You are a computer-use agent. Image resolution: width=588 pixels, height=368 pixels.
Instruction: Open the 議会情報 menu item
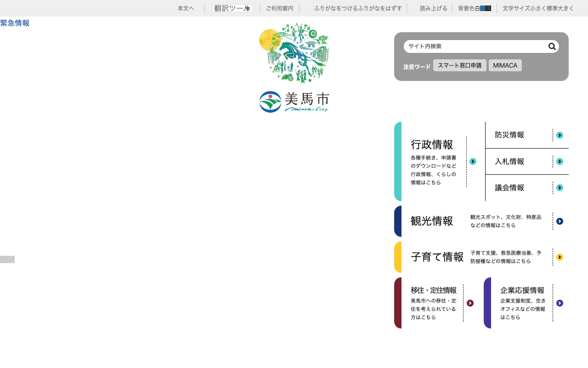point(527,188)
